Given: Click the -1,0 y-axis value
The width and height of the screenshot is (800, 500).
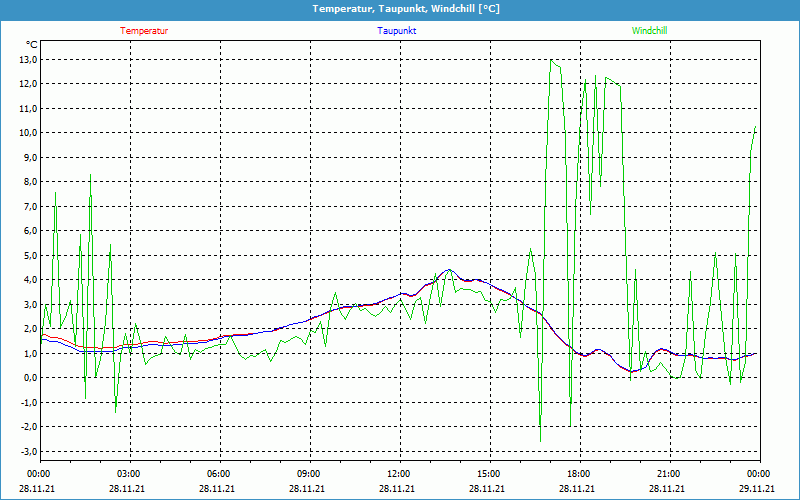Looking at the screenshot, I should (x=26, y=402).
